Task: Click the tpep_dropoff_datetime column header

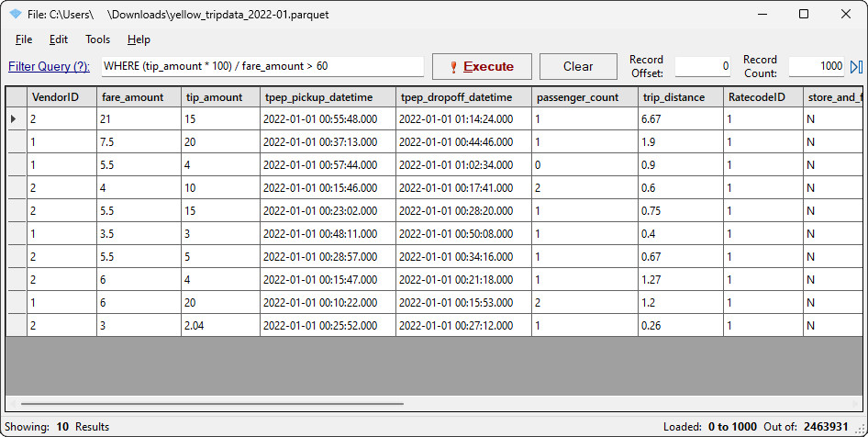Action: (x=463, y=97)
